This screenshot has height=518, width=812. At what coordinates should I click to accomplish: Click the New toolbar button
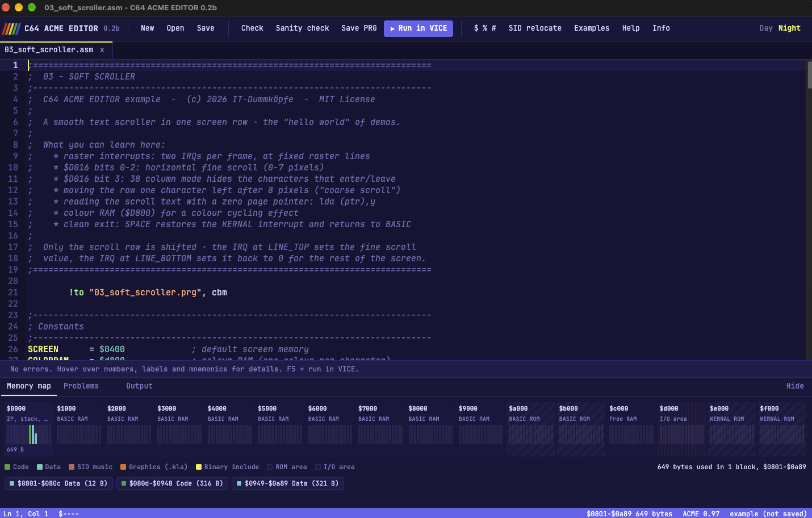[148, 28]
